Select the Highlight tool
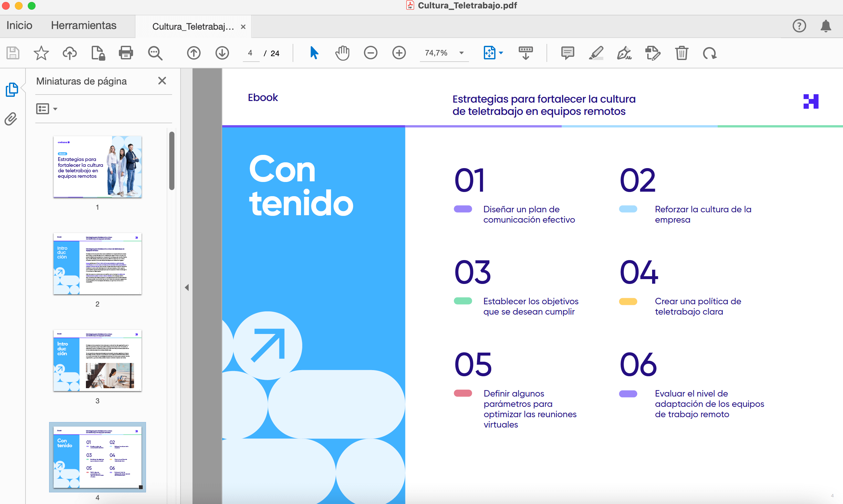This screenshot has width=843, height=504. [597, 53]
